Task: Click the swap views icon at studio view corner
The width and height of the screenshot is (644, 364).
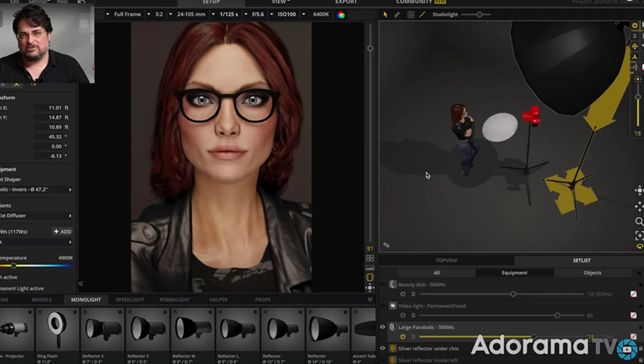Action: (x=386, y=245)
